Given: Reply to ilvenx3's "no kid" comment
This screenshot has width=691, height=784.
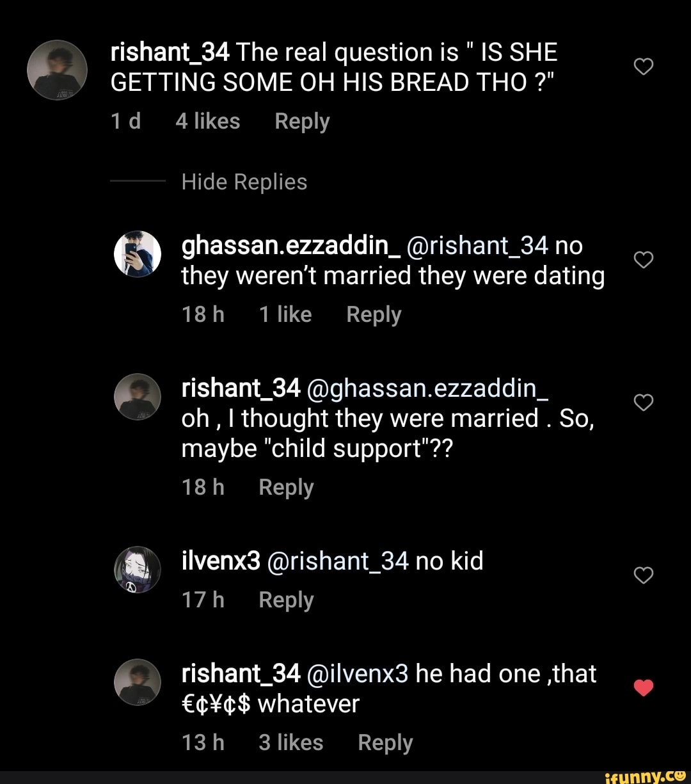Looking at the screenshot, I should (286, 600).
